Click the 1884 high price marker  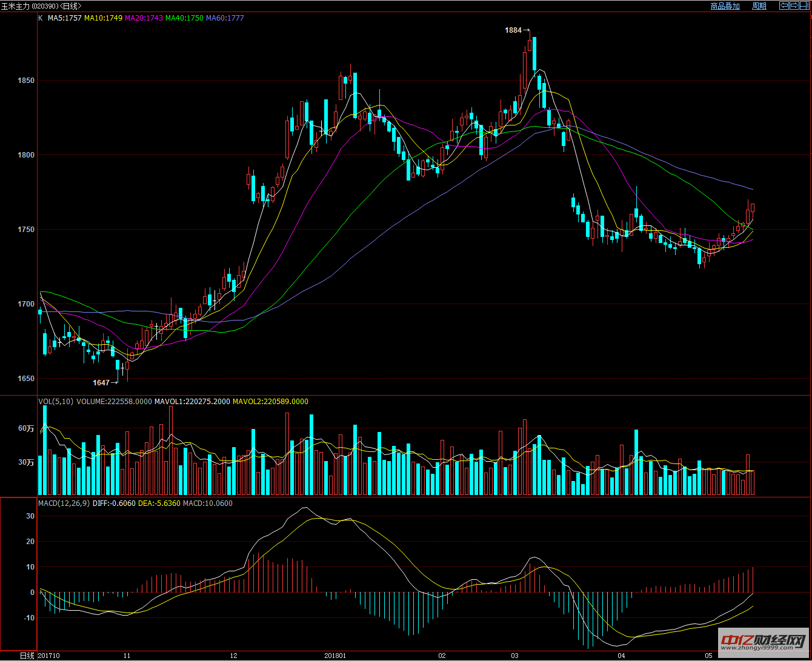[x=514, y=30]
